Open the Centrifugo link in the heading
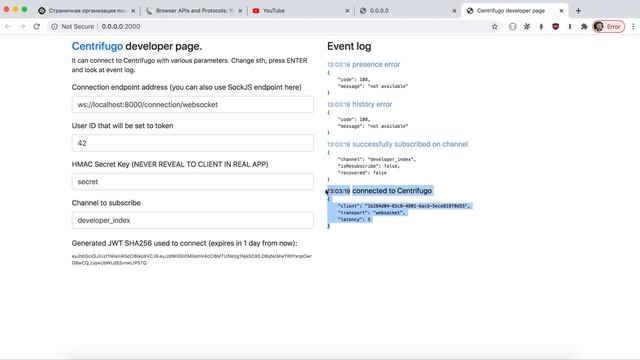 click(97, 46)
